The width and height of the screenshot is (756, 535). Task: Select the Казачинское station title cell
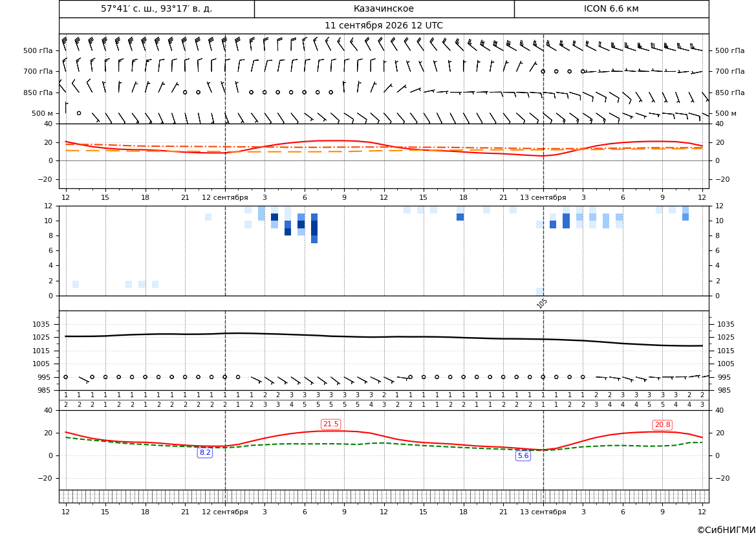[383, 8]
